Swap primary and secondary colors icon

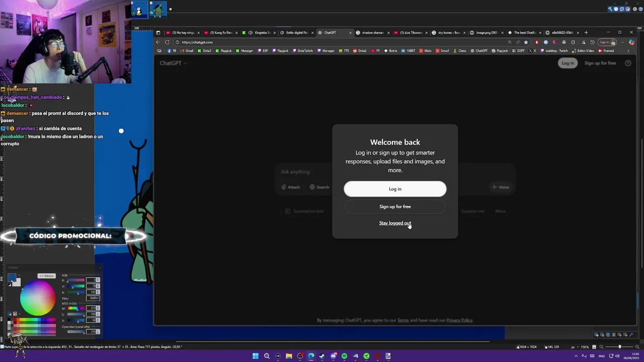point(18,275)
